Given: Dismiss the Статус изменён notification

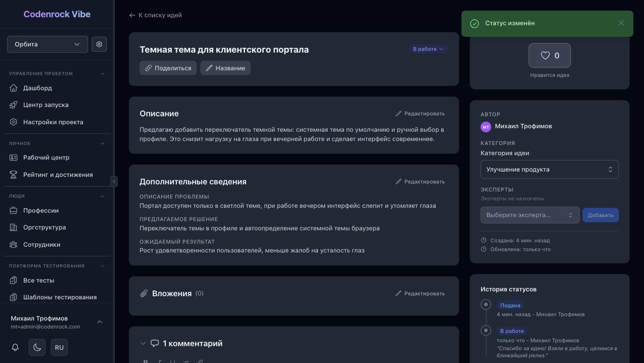Looking at the screenshot, I should click(621, 23).
